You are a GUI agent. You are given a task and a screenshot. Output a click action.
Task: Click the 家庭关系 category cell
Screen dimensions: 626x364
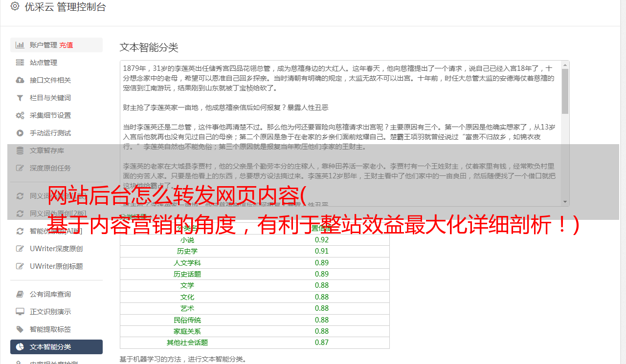[x=187, y=331]
